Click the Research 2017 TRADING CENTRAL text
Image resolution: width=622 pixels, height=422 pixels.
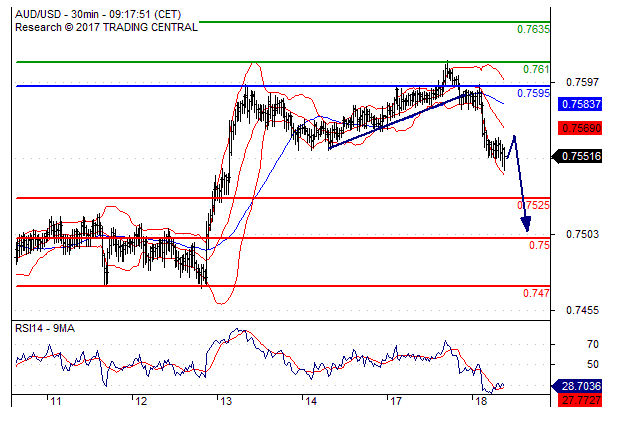tap(106, 27)
